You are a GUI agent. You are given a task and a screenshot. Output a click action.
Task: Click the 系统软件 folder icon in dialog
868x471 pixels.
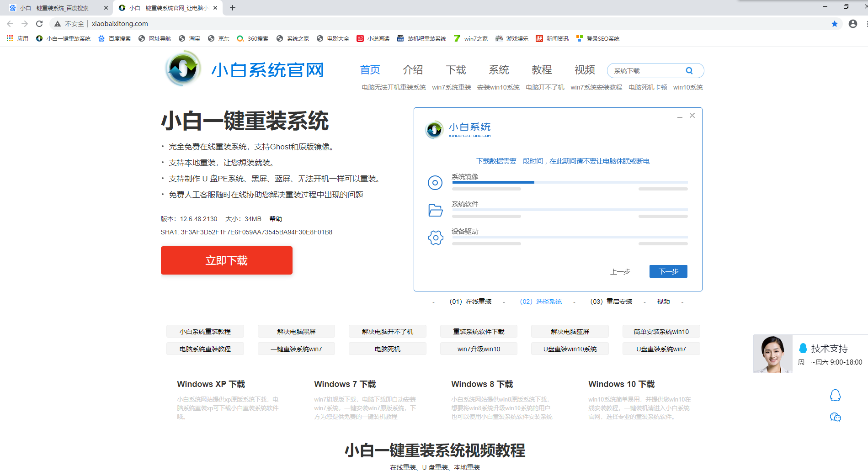(435, 210)
